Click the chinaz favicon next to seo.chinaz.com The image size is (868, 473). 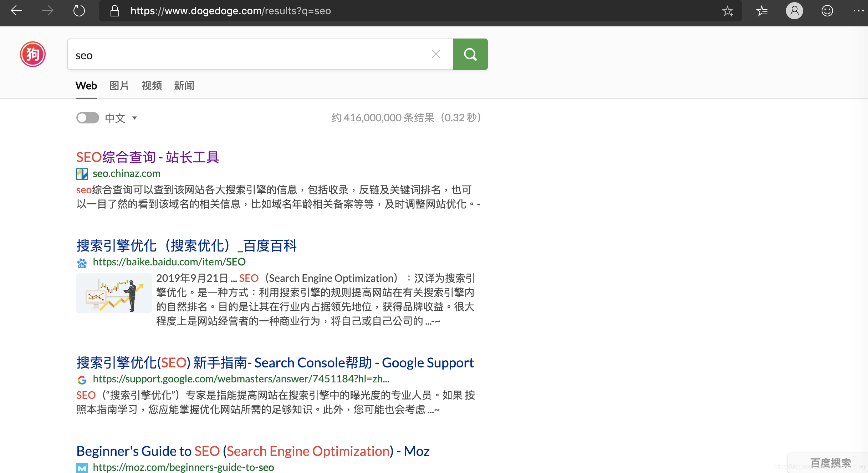[82, 174]
